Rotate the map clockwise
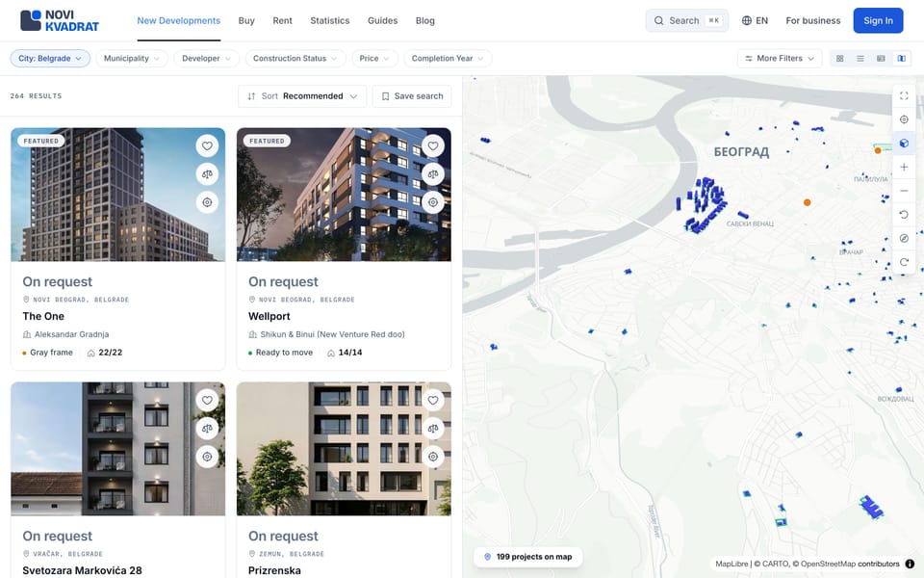Viewport: 924px width, 578px height. 904,262
